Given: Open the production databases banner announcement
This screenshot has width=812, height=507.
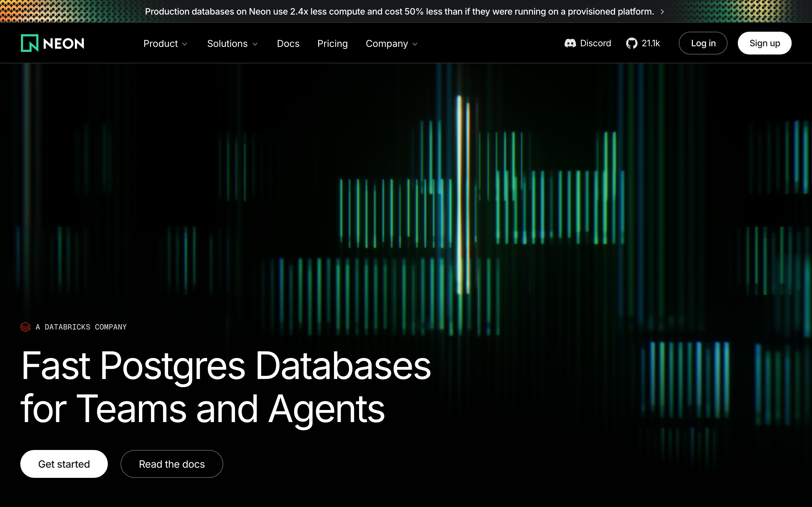Looking at the screenshot, I should pos(399,12).
